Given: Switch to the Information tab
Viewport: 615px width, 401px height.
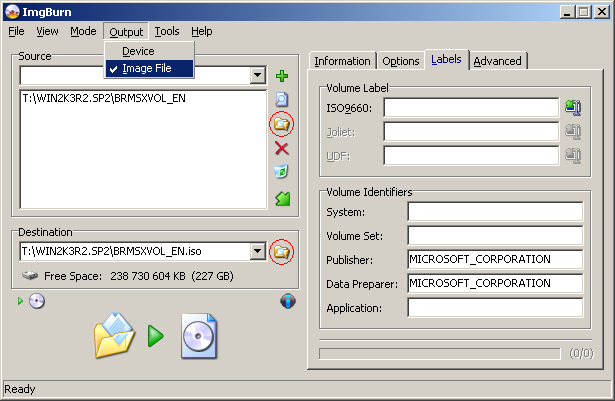Looking at the screenshot, I should (342, 61).
